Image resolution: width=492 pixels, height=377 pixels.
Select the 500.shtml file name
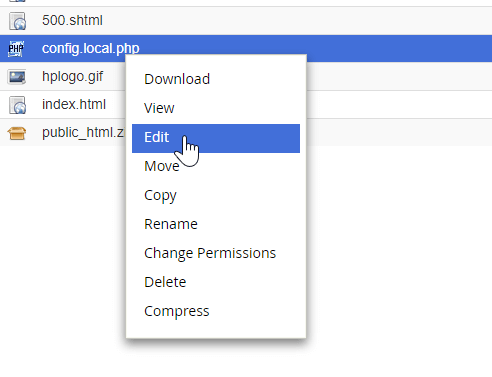tap(72, 20)
